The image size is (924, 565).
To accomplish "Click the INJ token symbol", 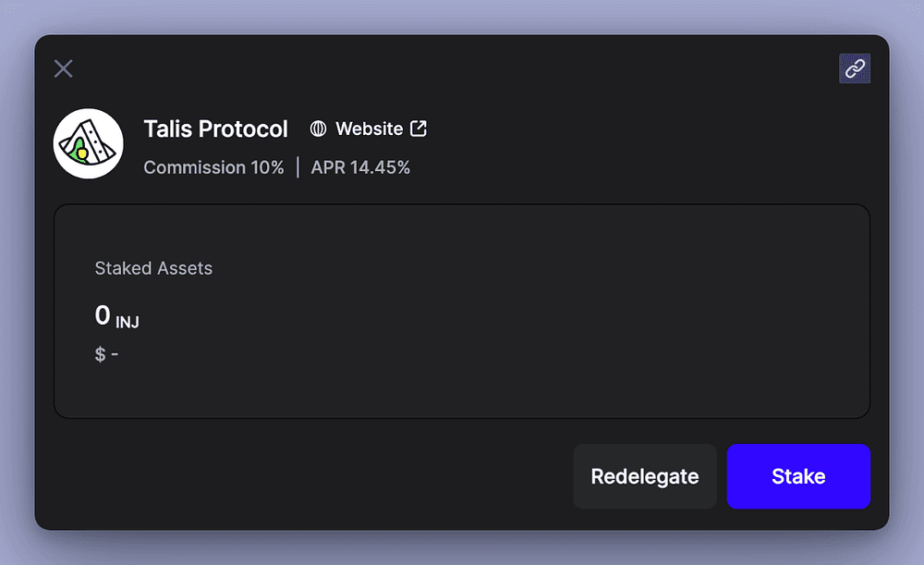I will tap(128, 322).
